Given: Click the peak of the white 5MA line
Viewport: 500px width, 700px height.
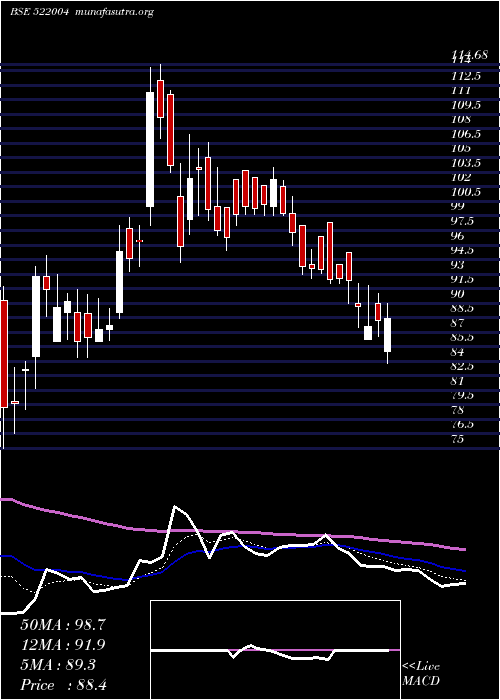Looking at the screenshot, I should pyautogui.click(x=175, y=506).
